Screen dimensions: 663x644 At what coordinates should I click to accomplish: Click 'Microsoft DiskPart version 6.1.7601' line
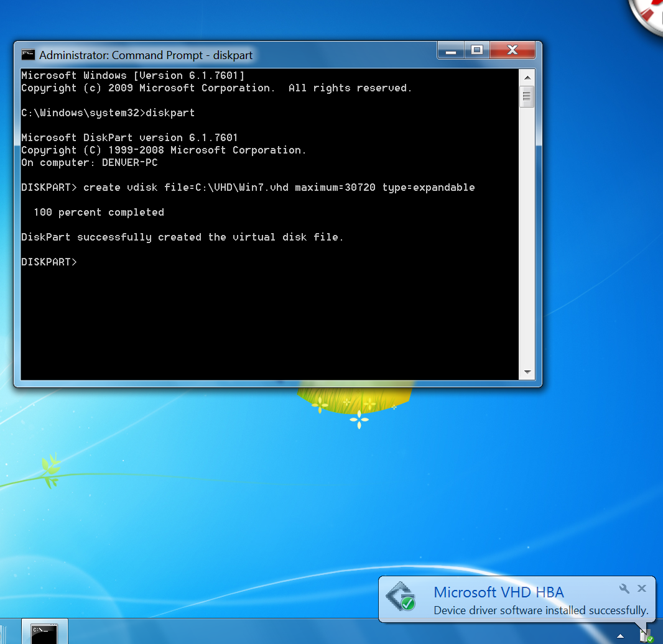click(x=129, y=138)
